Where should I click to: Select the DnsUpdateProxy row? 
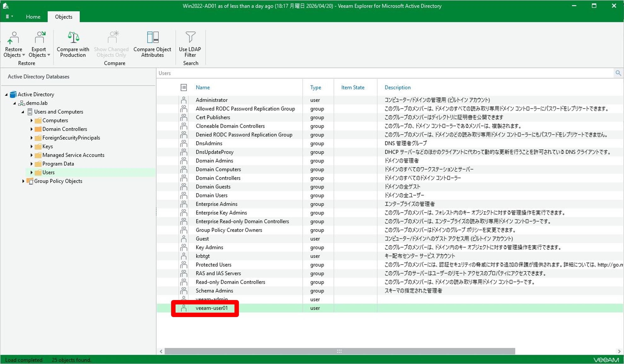point(390,152)
